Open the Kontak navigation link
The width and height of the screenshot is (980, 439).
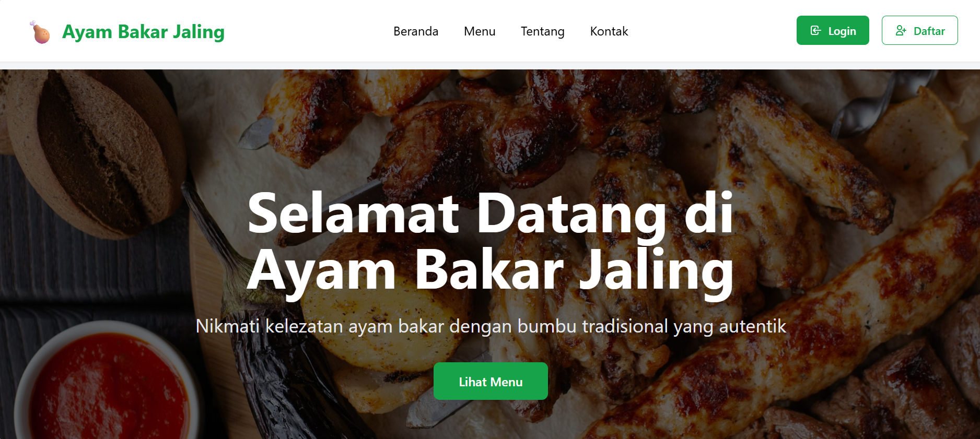coord(609,31)
